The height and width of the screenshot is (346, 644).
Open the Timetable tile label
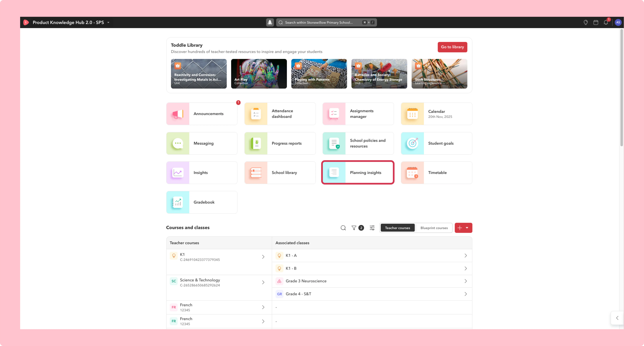click(x=437, y=173)
